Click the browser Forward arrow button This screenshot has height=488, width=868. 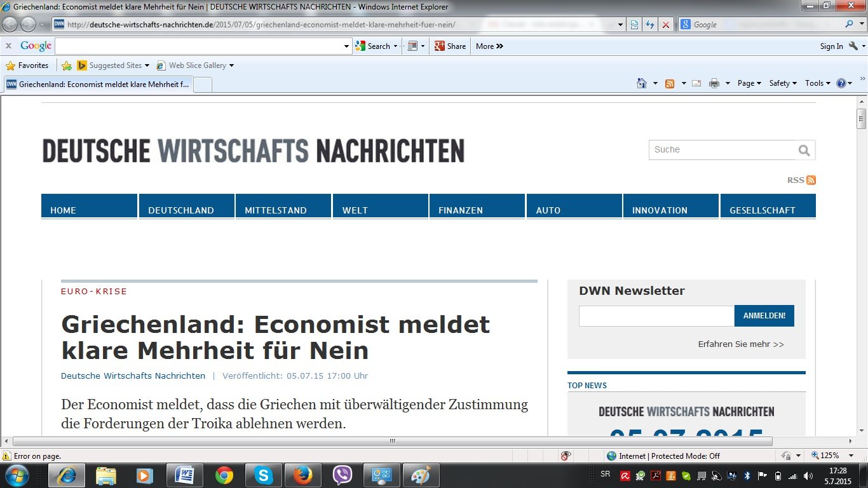pyautogui.click(x=28, y=24)
